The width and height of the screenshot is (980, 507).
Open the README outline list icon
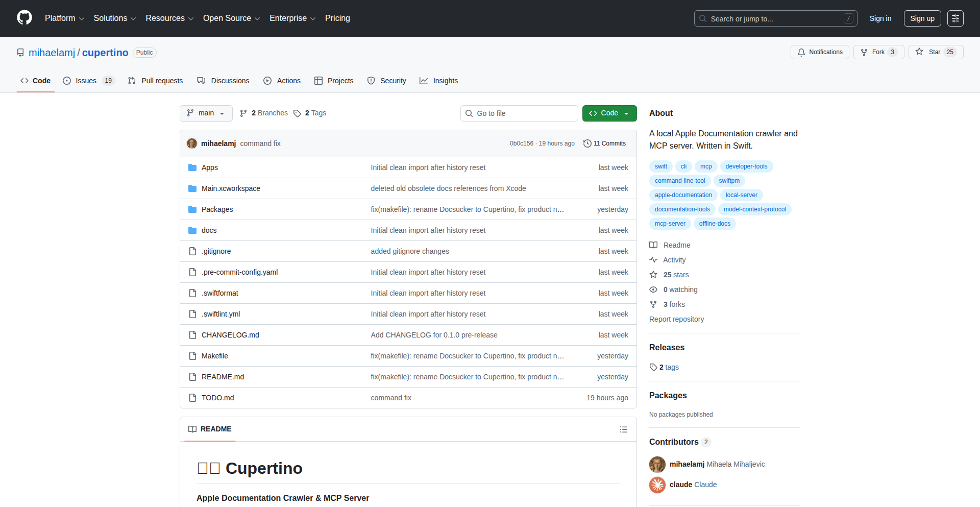pos(623,429)
